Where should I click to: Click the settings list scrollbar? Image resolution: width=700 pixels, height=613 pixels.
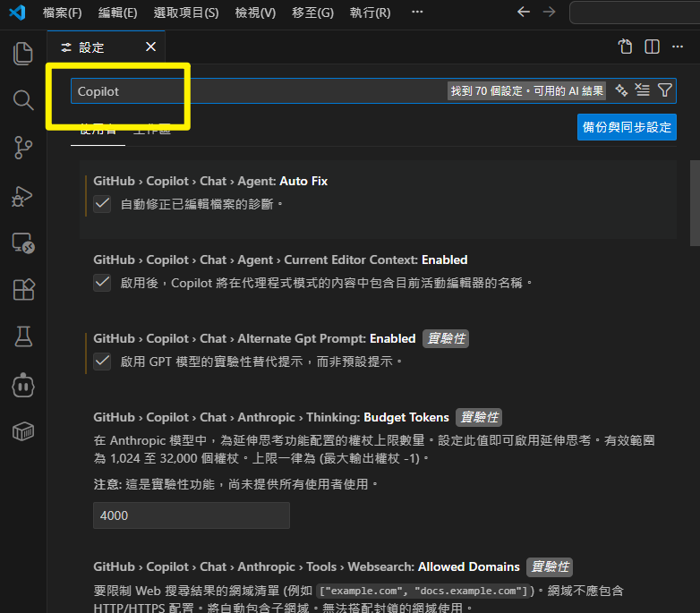695,203
